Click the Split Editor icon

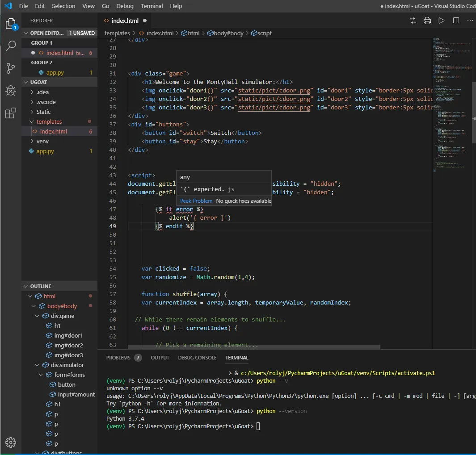point(456,21)
